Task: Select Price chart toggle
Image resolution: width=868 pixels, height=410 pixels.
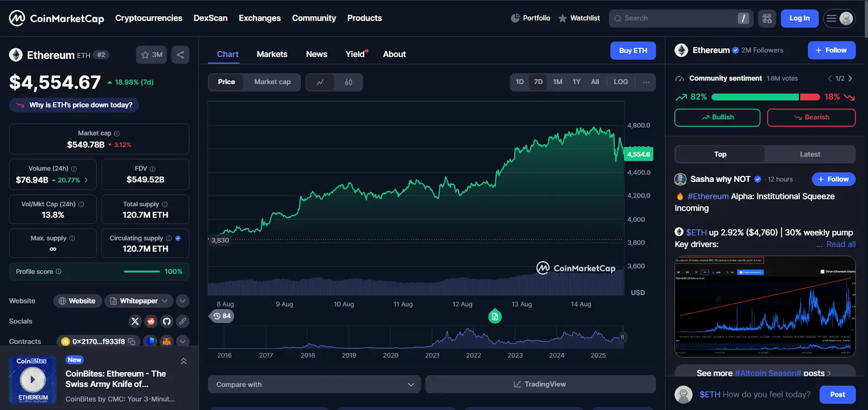Action: tap(226, 82)
